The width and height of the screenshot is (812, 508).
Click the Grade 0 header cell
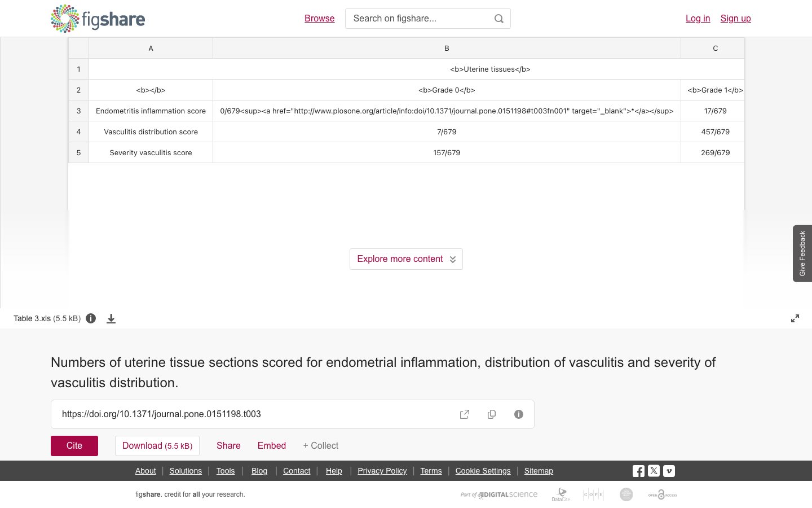pos(447,90)
